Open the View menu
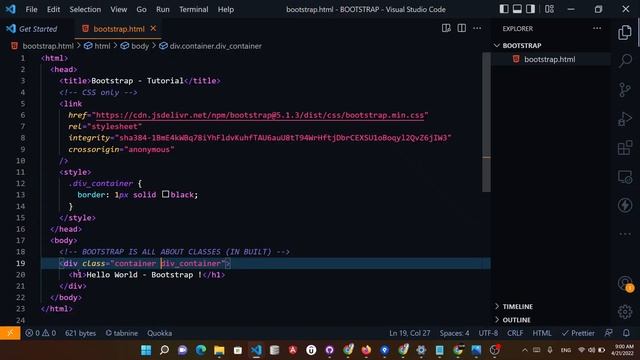Viewport: 640px width, 360px height. pyautogui.click(x=118, y=9)
